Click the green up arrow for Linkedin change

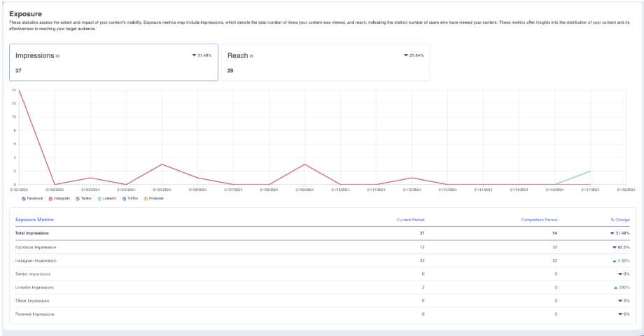coord(616,287)
